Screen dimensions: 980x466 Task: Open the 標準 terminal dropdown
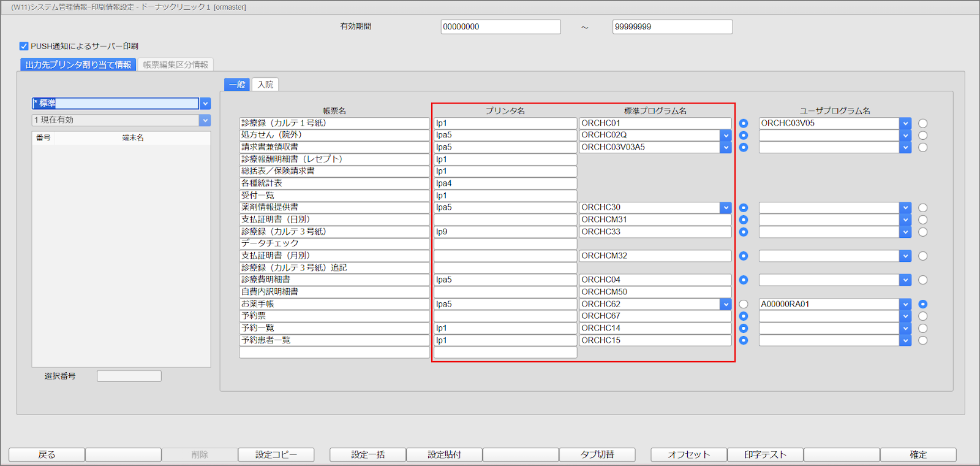(x=205, y=104)
